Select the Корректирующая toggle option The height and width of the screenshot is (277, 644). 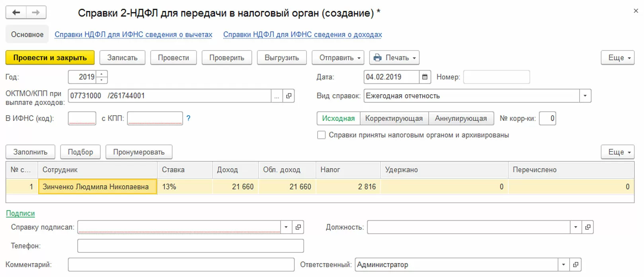(394, 118)
